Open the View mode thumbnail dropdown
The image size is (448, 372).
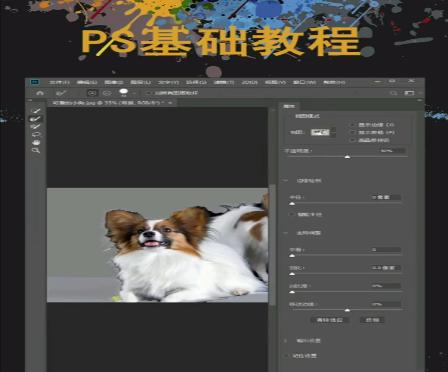point(323,132)
